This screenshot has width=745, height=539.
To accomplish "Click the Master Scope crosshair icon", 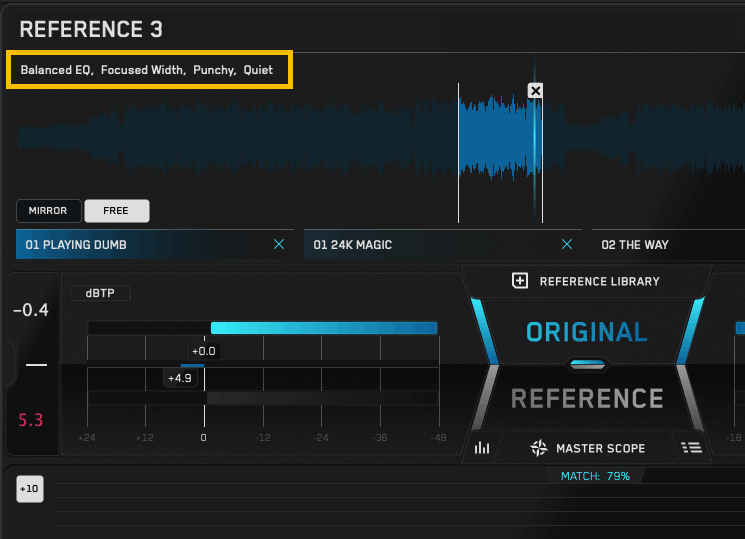I will (539, 448).
